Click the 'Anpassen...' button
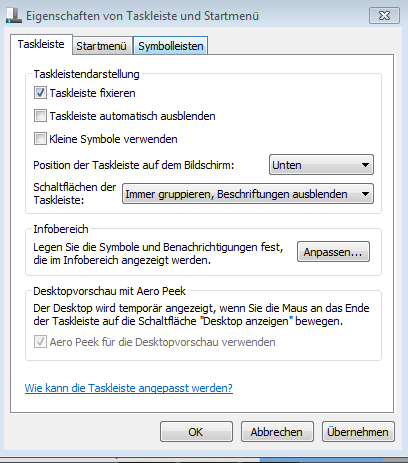The height and width of the screenshot is (463, 408). coord(333,252)
